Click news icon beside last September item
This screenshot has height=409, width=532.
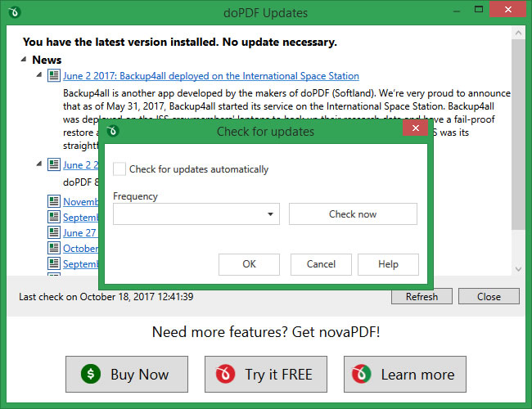[53, 263]
